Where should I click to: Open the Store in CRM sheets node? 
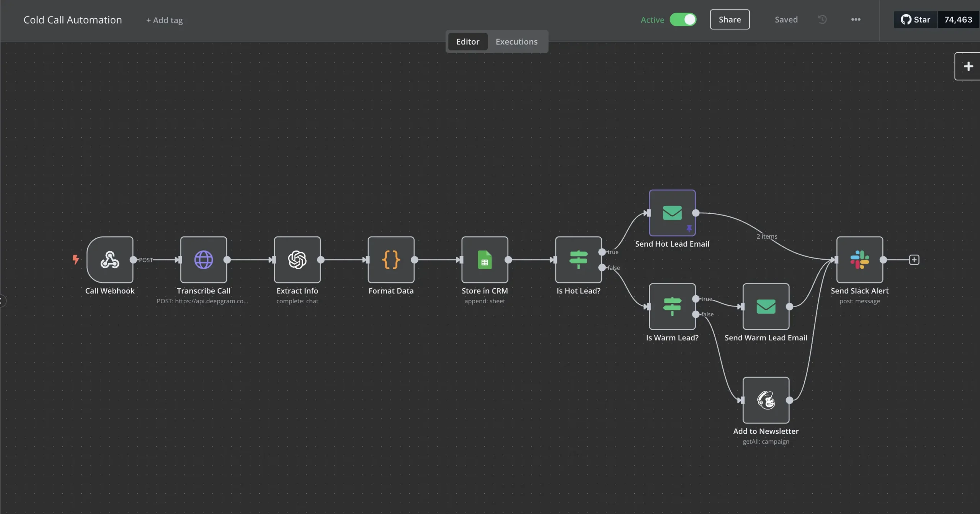(x=485, y=260)
